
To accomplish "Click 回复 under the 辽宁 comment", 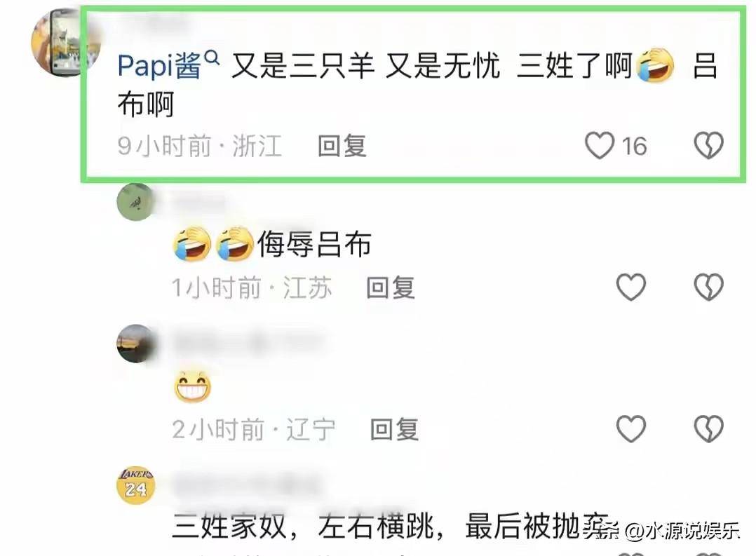I will point(394,429).
